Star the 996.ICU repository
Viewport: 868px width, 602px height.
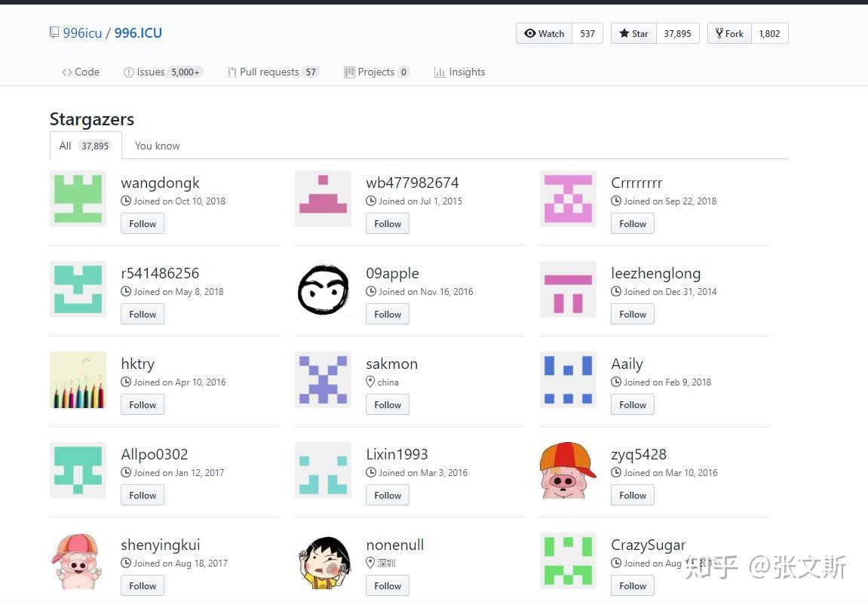[633, 33]
